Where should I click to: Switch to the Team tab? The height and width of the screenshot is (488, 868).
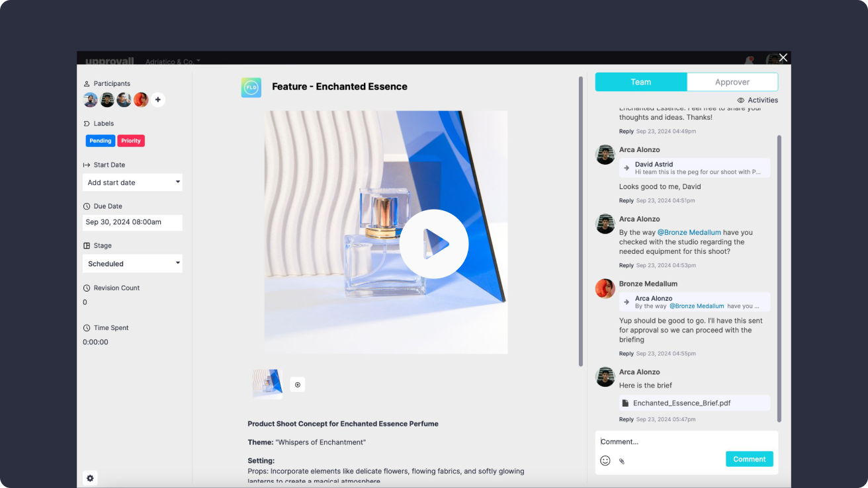pyautogui.click(x=640, y=82)
